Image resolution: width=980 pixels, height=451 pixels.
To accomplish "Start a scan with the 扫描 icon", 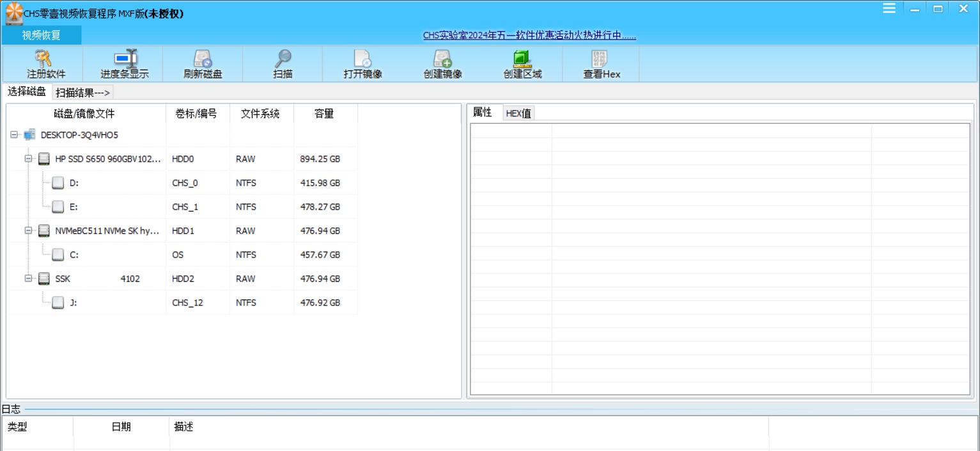I will [x=281, y=63].
